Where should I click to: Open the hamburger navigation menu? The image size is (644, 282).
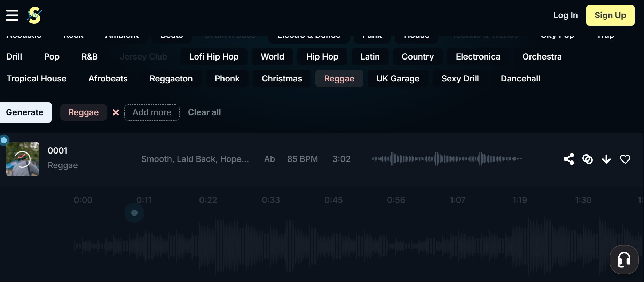coord(12,15)
